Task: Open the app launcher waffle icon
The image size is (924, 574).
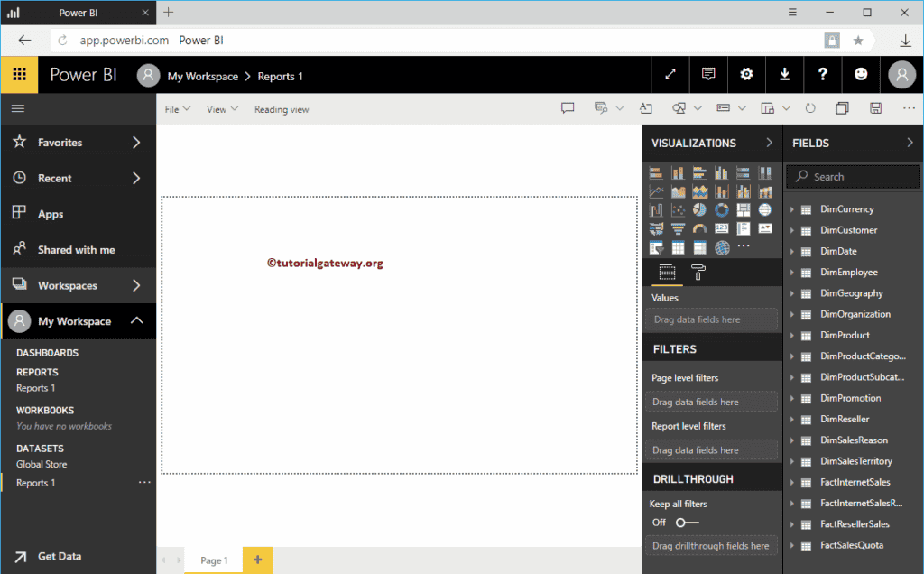Action: point(20,74)
